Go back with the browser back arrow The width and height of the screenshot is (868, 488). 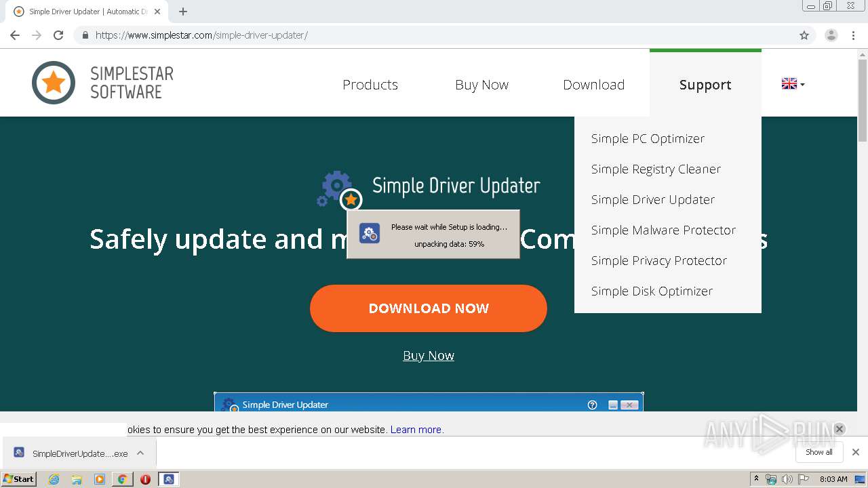click(15, 35)
